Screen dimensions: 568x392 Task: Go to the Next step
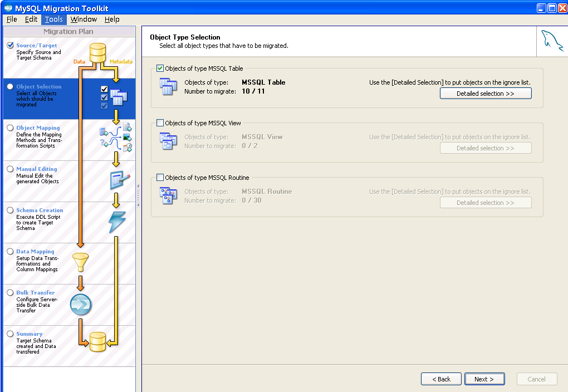[x=484, y=379]
